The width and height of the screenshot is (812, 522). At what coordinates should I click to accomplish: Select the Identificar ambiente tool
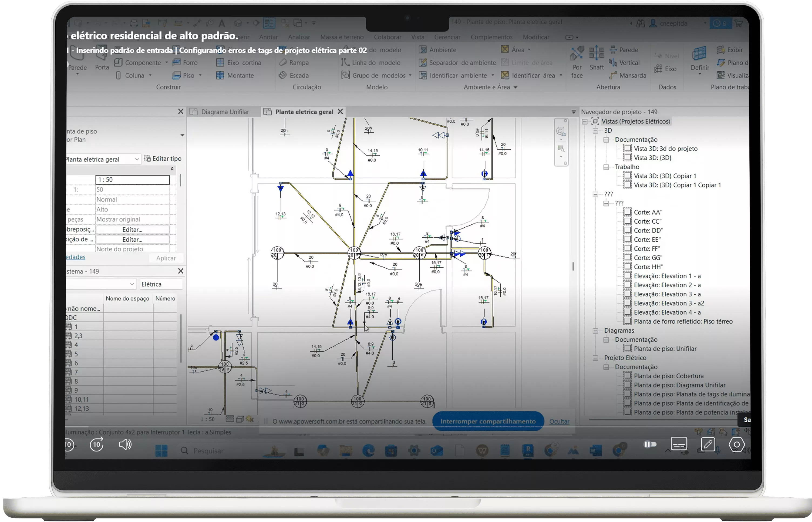click(x=453, y=76)
